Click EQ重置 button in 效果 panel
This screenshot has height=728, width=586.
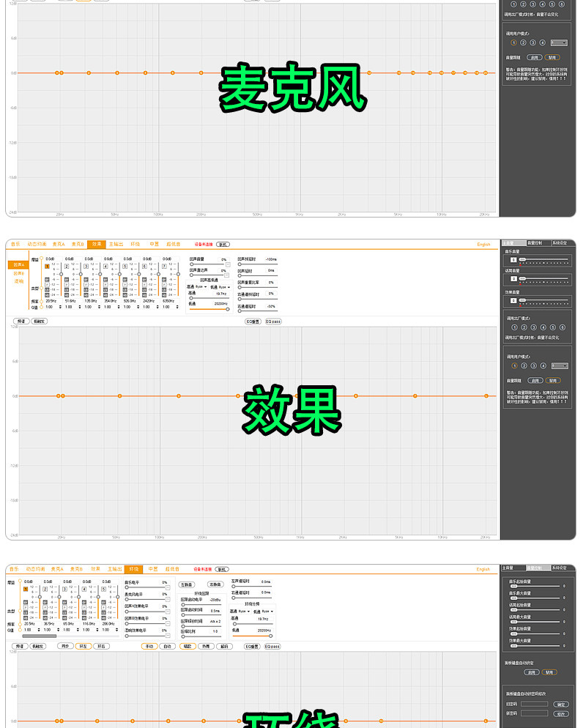(253, 322)
